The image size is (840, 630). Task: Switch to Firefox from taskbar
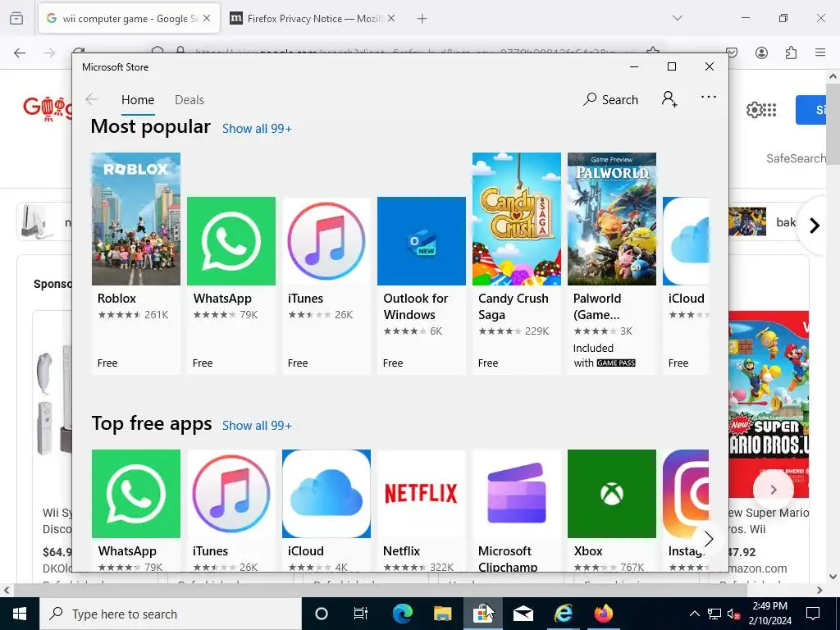pos(603,614)
